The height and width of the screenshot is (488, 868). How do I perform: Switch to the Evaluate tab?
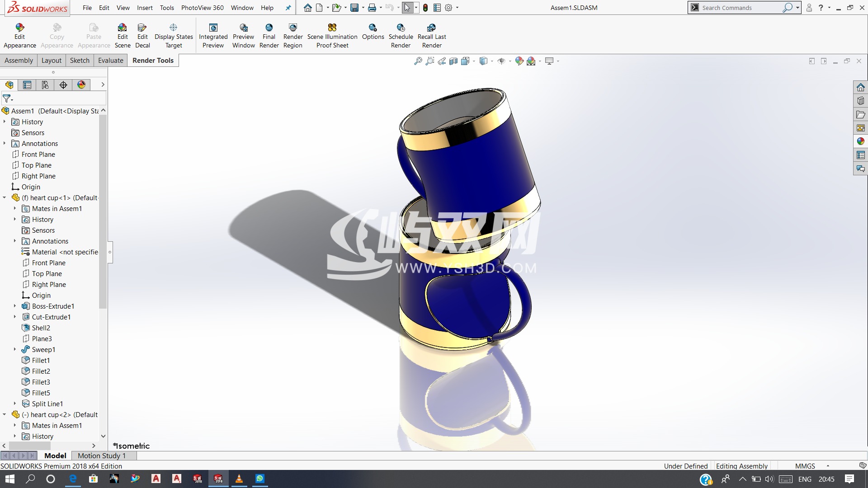tap(110, 61)
